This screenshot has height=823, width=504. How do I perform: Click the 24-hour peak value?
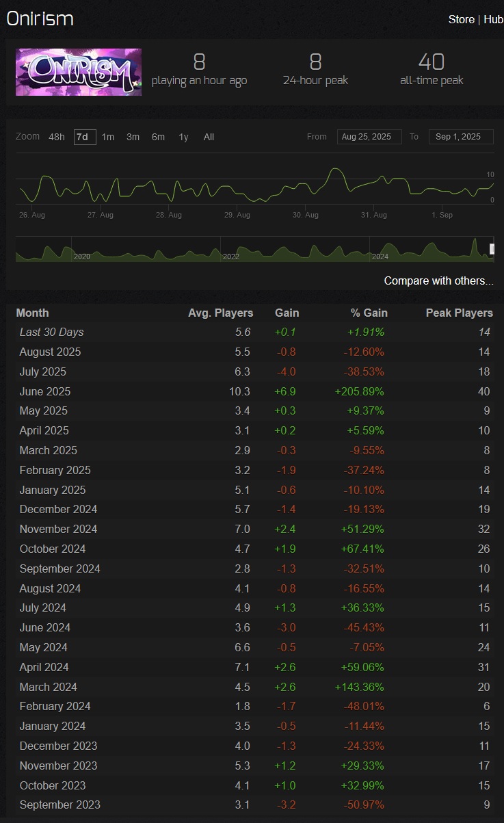(315, 62)
